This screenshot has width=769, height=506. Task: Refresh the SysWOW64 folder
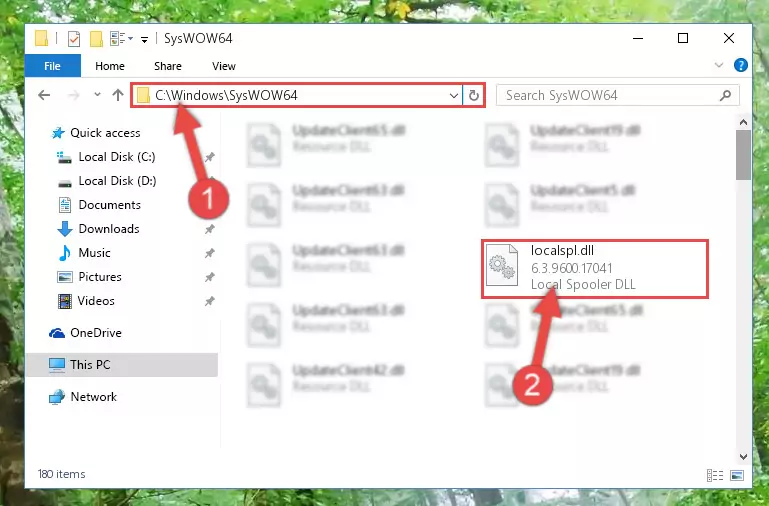(474, 96)
